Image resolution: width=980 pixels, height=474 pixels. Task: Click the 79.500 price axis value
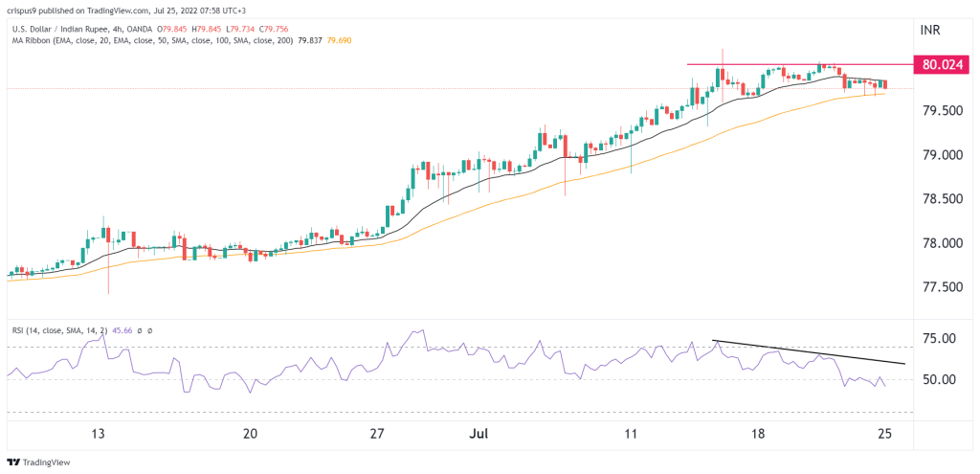tap(944, 111)
